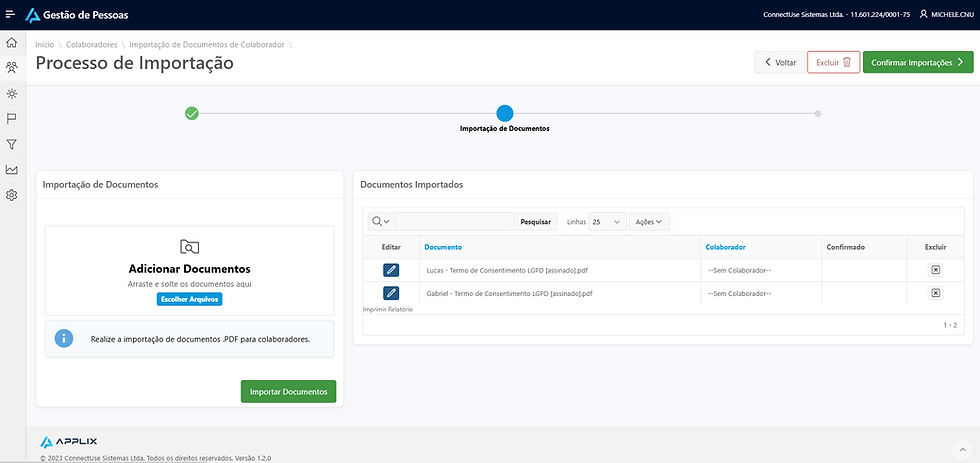Toggle the hamburger navigation menu
The image size is (980, 463).
[x=10, y=14]
